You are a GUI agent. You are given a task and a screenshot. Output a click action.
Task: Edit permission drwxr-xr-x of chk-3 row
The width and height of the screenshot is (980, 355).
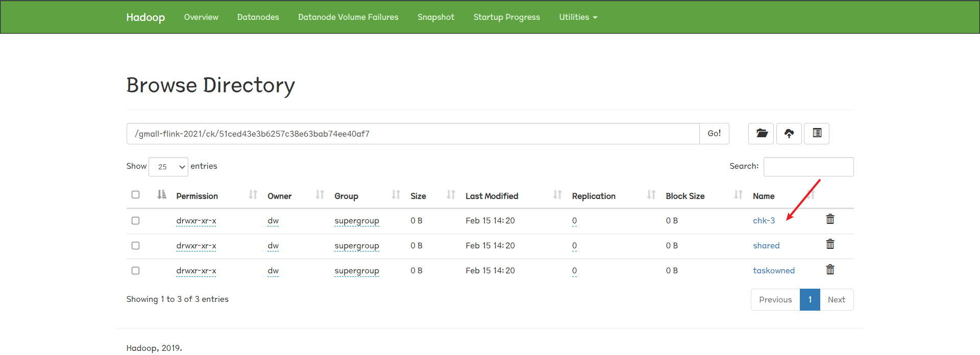pos(196,220)
